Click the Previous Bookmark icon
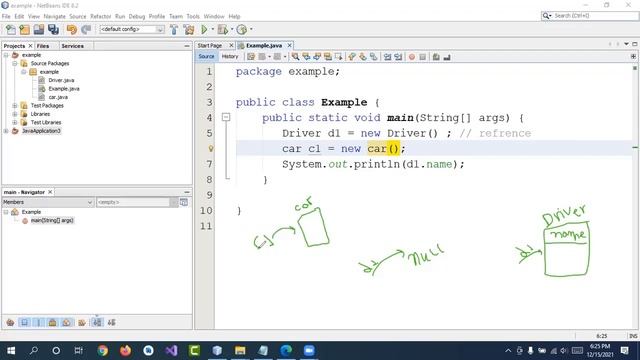640x360 pixels. [x=352, y=57]
